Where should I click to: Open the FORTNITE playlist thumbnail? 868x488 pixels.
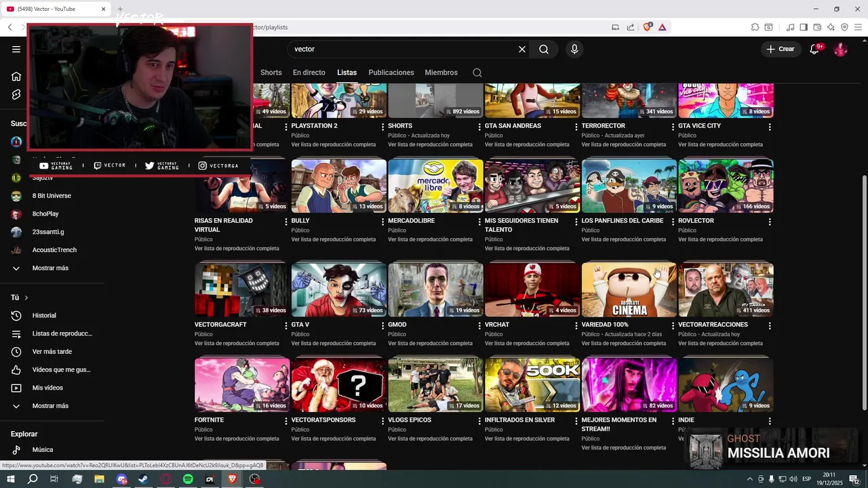[242, 385]
